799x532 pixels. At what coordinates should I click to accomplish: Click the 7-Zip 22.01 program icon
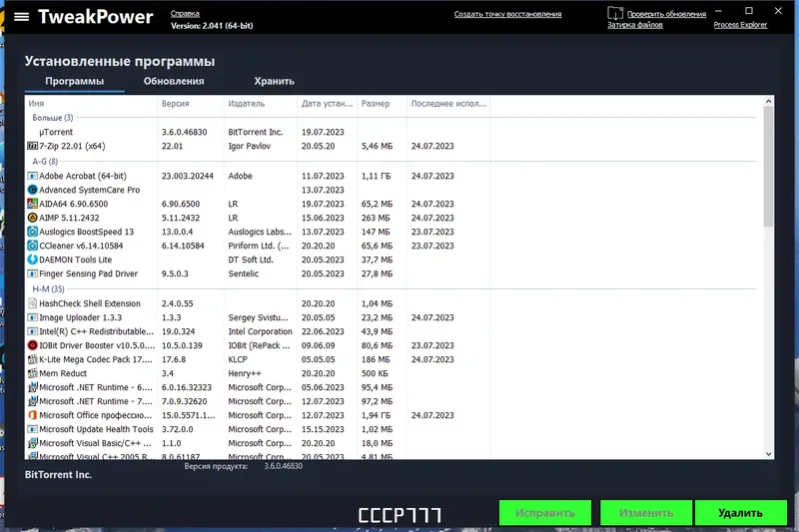pyautogui.click(x=32, y=146)
